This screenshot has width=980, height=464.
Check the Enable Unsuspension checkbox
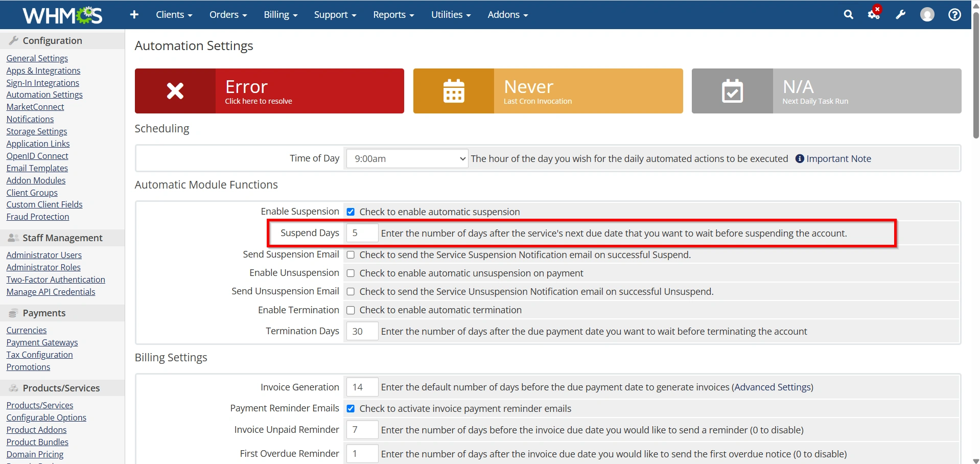[x=351, y=273]
